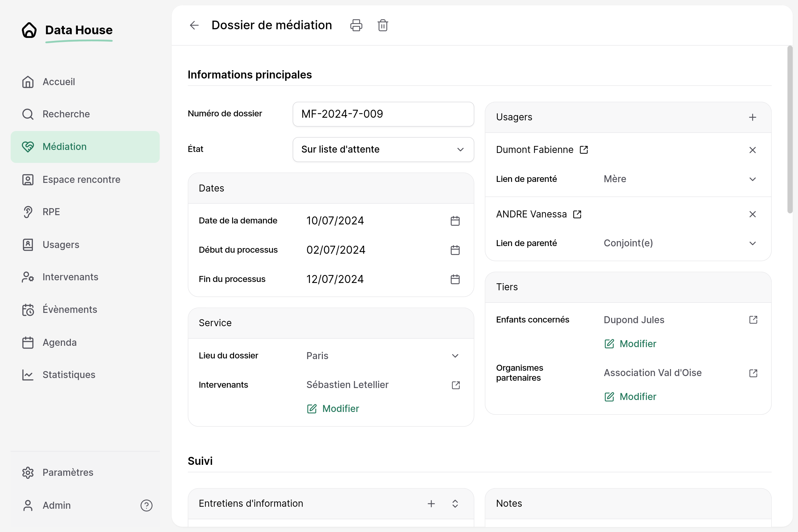798x532 pixels.
Task: Click Dupond Jules text
Action: coord(634,320)
